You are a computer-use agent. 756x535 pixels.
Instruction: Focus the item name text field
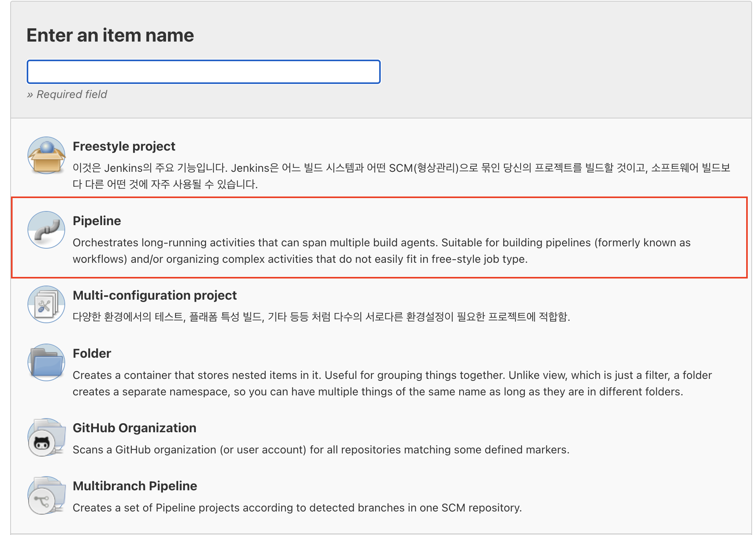pyautogui.click(x=203, y=72)
